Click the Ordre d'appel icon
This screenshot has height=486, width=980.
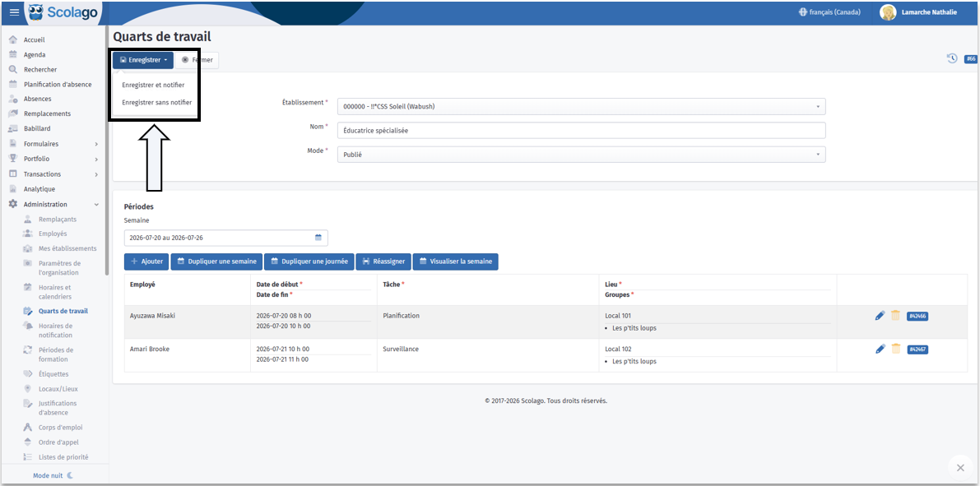click(x=27, y=442)
